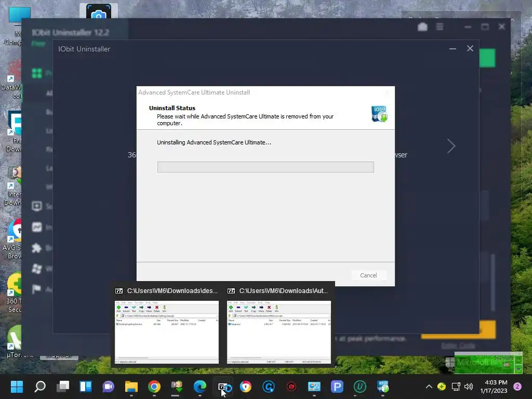Open the IObit installer taskbar icon
This screenshot has width=532, height=399.
tap(383, 387)
